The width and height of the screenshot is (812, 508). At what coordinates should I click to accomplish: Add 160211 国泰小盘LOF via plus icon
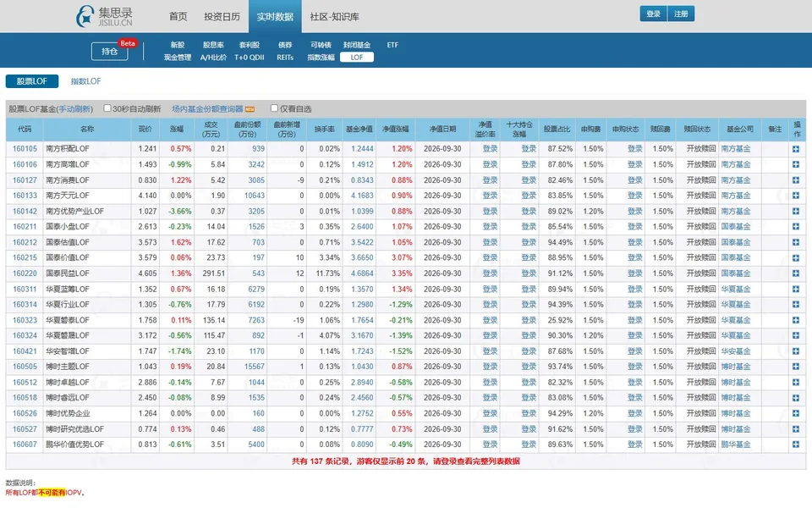796,227
